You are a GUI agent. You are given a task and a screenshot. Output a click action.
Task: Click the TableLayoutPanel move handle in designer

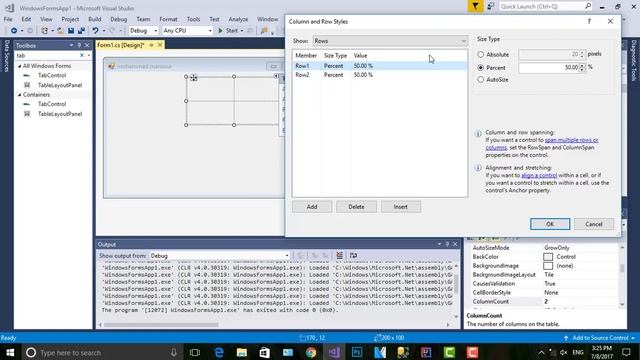[193, 78]
